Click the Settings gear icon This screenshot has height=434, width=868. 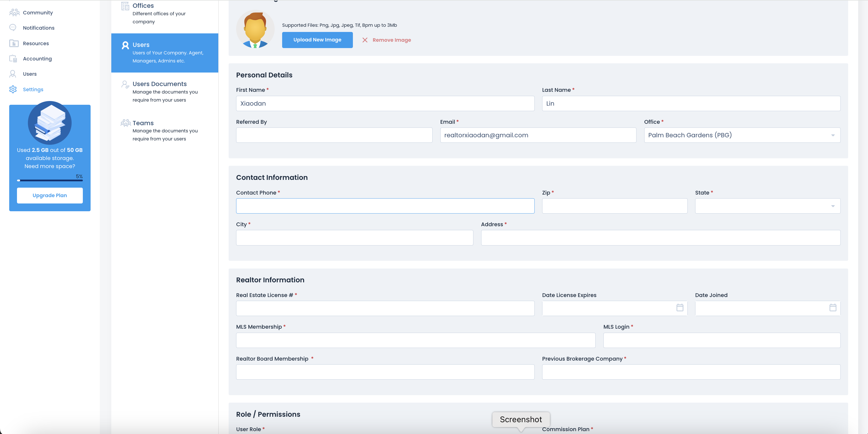[13, 90]
